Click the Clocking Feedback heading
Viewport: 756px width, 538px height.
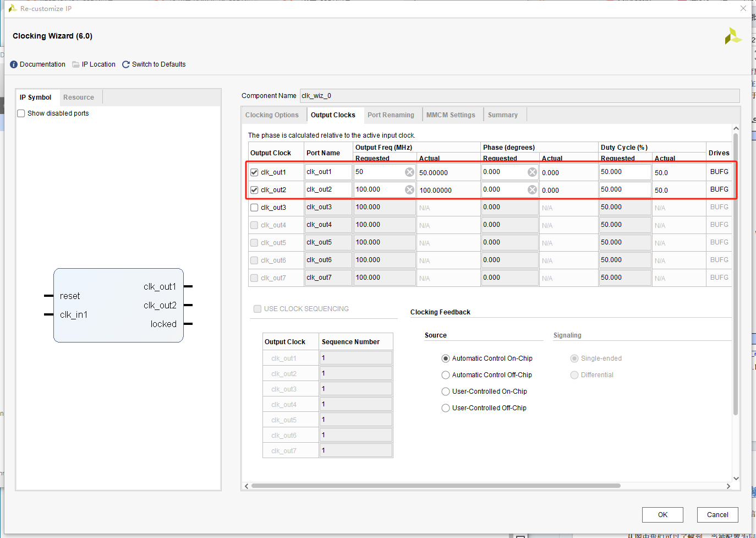440,312
